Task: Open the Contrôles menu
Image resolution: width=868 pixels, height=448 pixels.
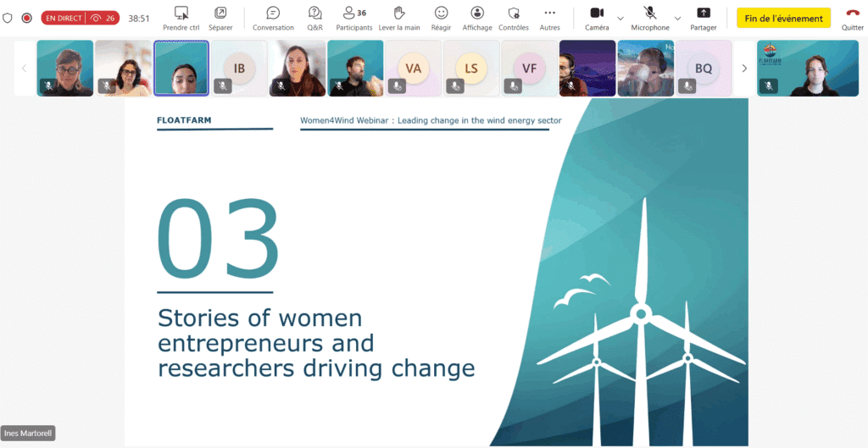Action: [x=513, y=18]
